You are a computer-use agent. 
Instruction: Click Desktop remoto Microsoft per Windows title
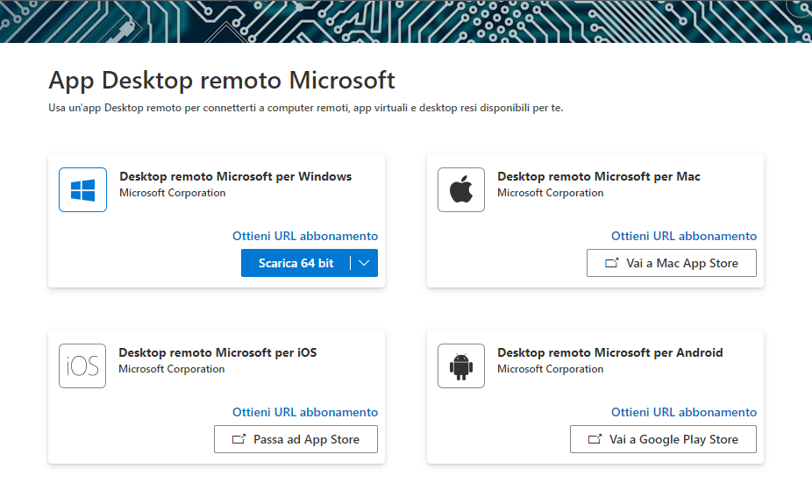pyautogui.click(x=236, y=176)
